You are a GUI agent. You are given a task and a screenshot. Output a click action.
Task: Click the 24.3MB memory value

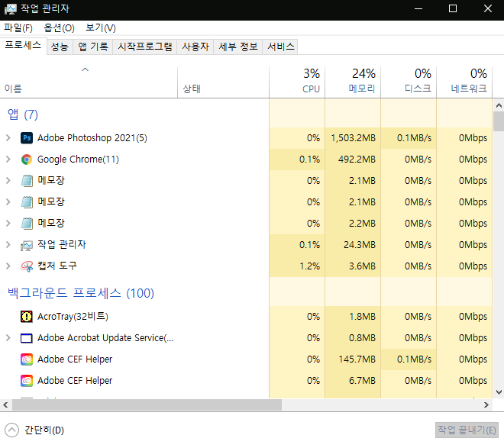coord(360,245)
